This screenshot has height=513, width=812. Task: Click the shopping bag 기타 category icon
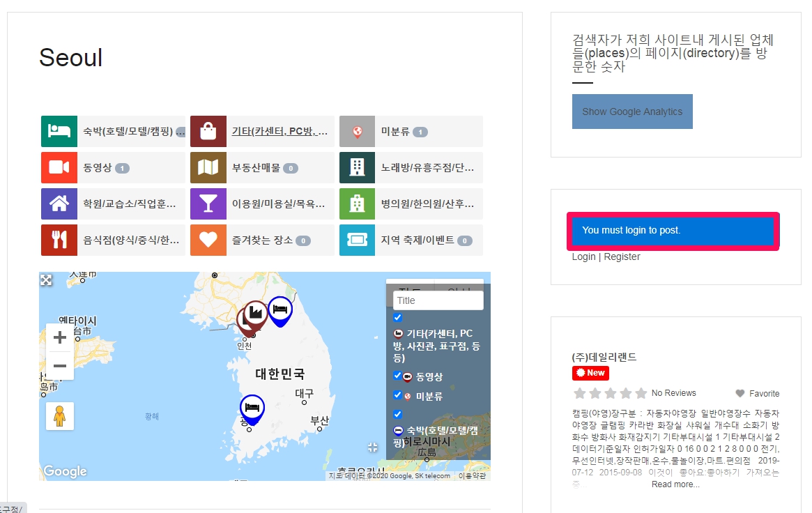point(208,132)
